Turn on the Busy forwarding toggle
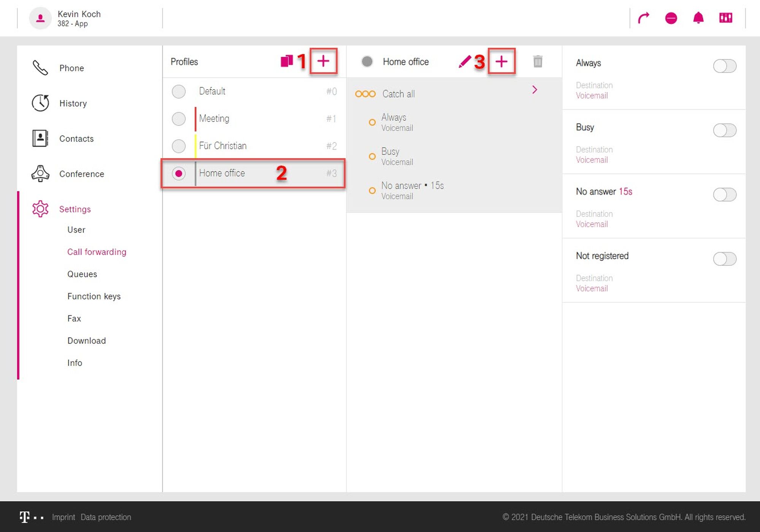 pyautogui.click(x=724, y=131)
